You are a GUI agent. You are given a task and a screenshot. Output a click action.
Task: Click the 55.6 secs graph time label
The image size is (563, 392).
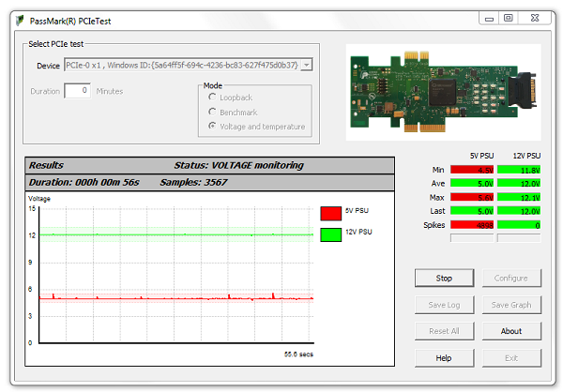tap(298, 354)
